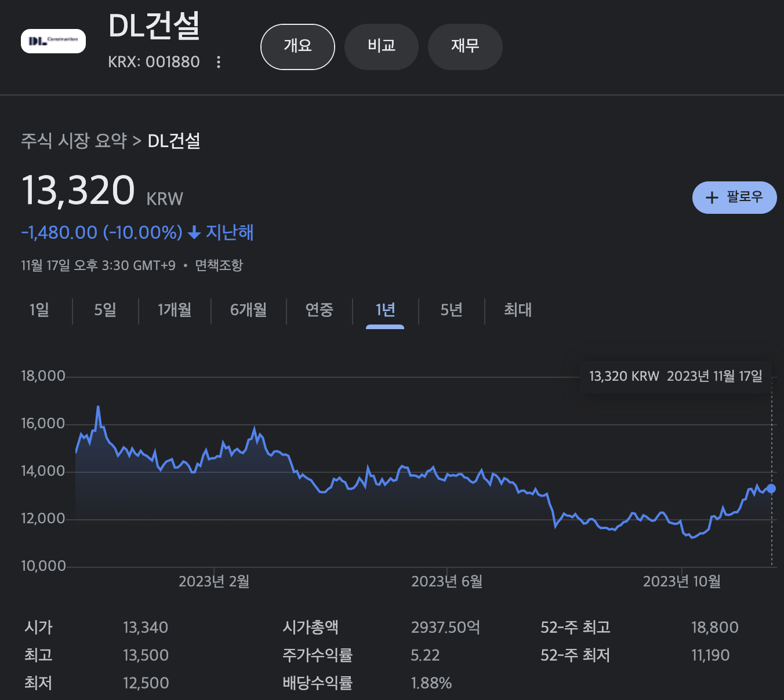Click the 52-주 최고 value 18,800
The height and width of the screenshot is (700, 784).
tap(715, 628)
